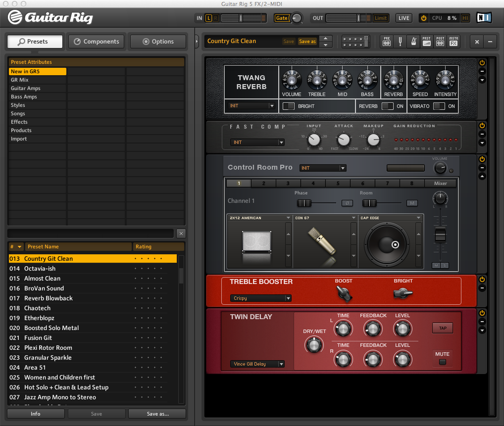
Task: Expand the Twang Reverb module view
Action: [482, 80]
